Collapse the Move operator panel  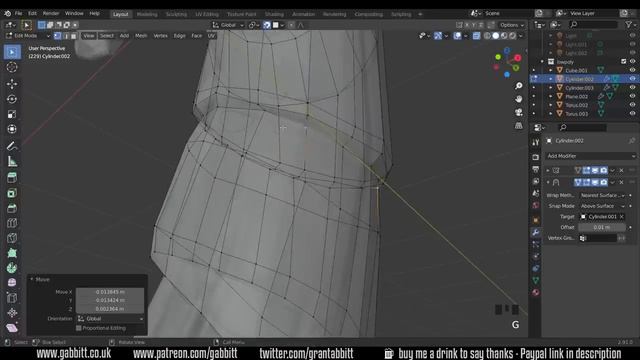coord(32,280)
